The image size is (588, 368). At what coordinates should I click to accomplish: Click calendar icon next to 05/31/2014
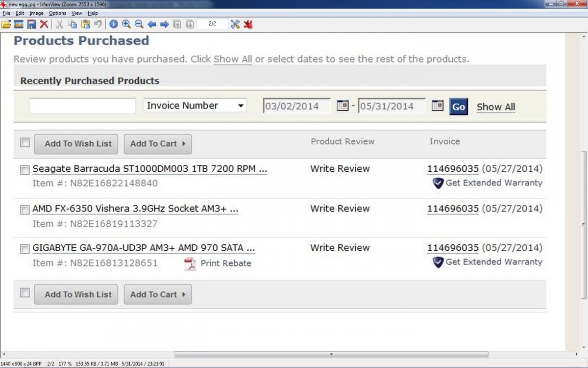pos(437,105)
